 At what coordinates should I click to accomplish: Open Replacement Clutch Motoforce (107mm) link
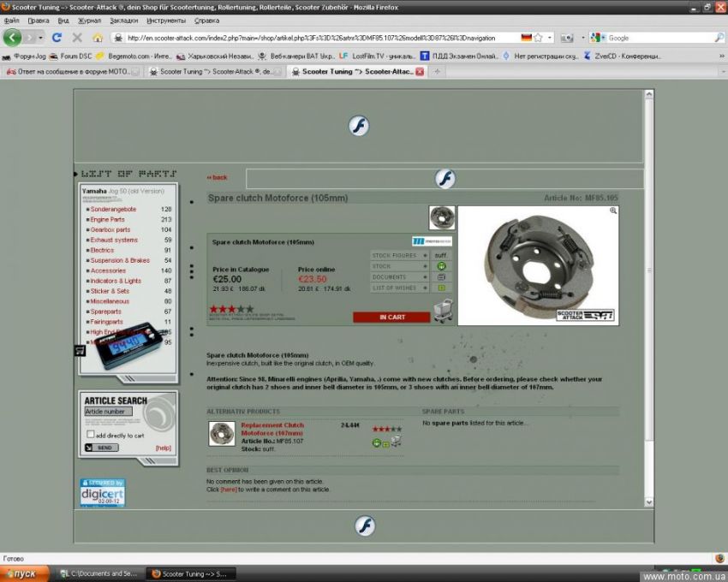click(x=272, y=429)
